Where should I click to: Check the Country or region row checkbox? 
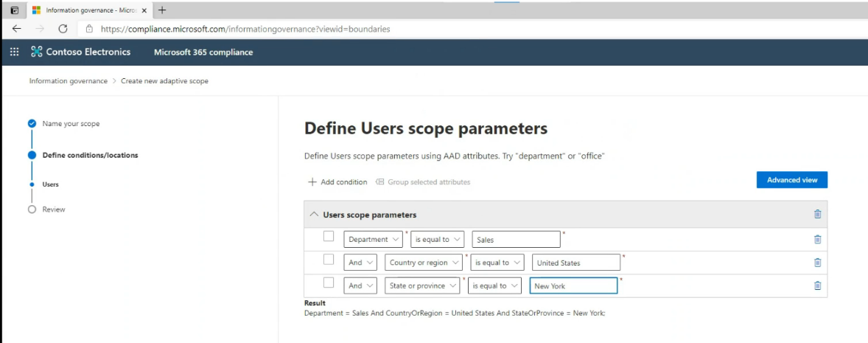[329, 260]
